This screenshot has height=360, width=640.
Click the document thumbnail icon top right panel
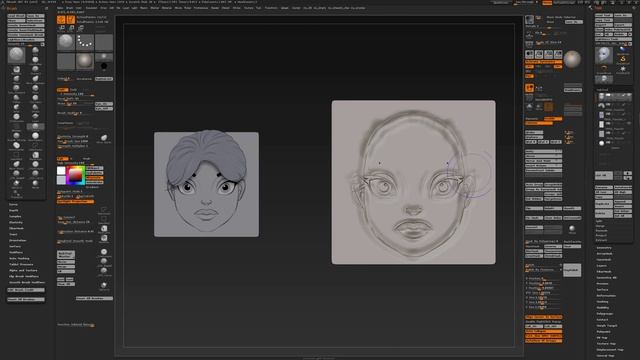coord(529,20)
